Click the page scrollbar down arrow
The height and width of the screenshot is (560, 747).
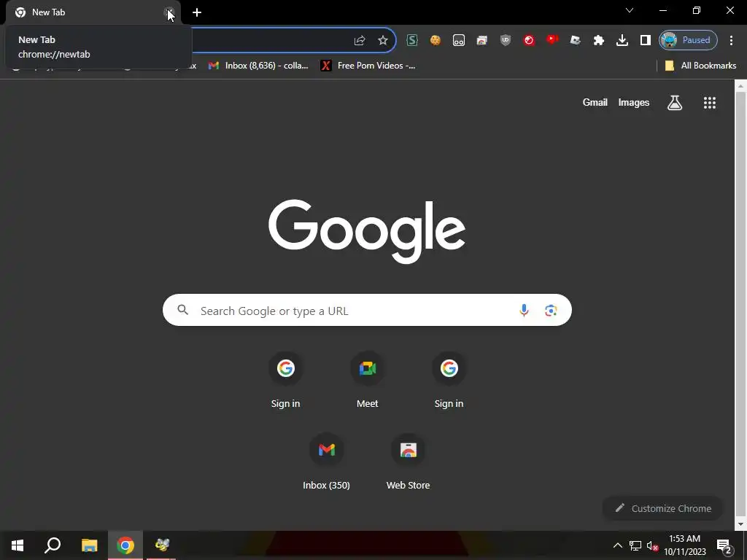pyautogui.click(x=740, y=524)
